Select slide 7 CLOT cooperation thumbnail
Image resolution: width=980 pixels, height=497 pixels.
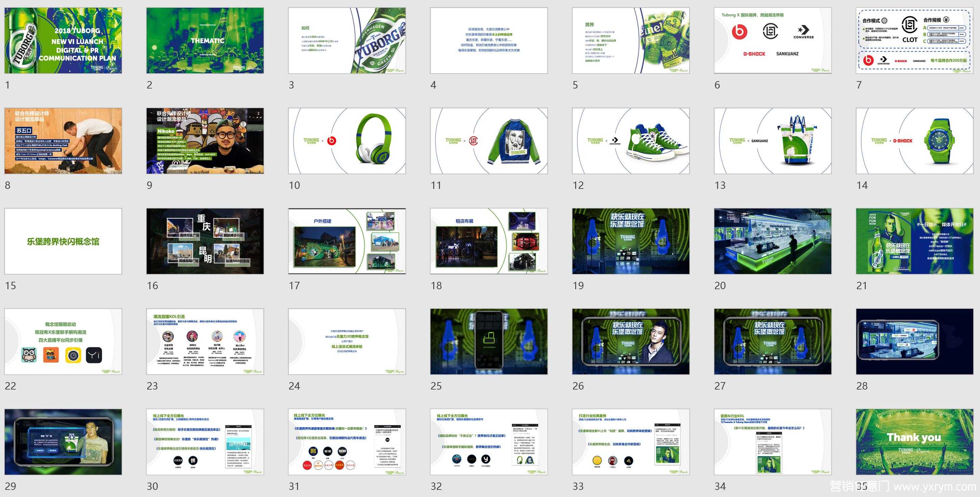click(914, 40)
